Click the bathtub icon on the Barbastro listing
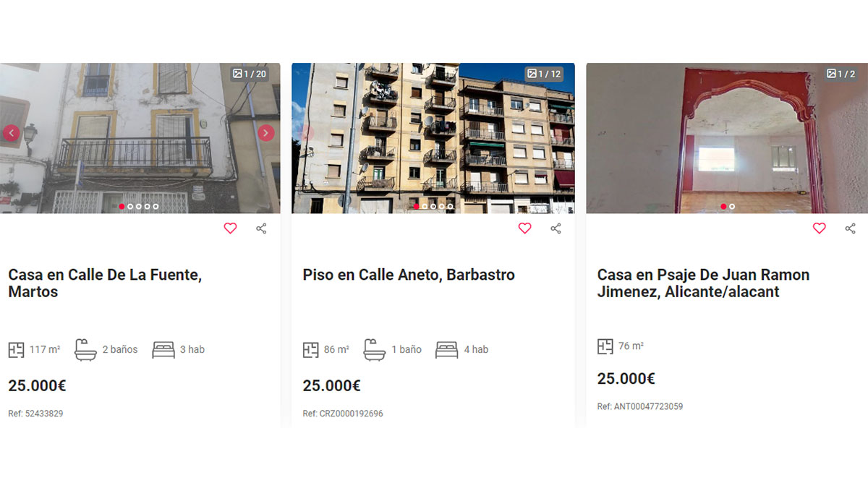This screenshot has width=868, height=488. pyautogui.click(x=376, y=349)
